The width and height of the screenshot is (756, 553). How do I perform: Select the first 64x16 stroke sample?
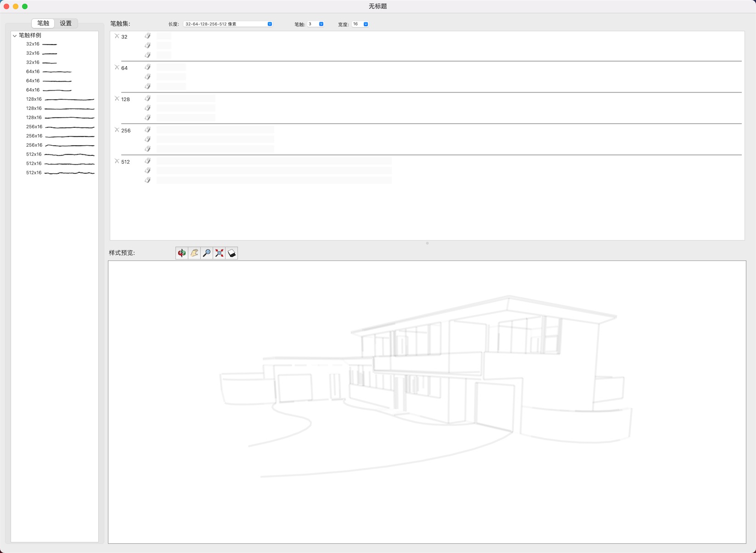coord(49,72)
